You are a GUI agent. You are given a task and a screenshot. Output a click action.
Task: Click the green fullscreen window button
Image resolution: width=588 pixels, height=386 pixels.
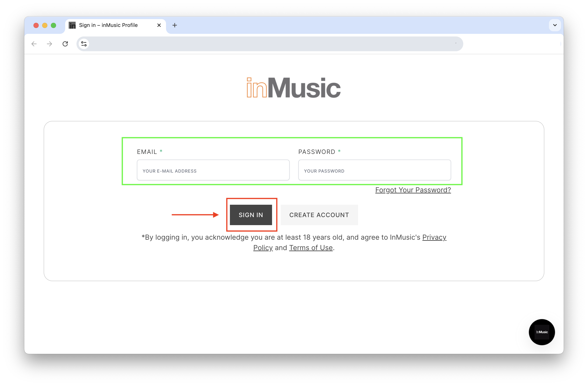click(x=53, y=25)
